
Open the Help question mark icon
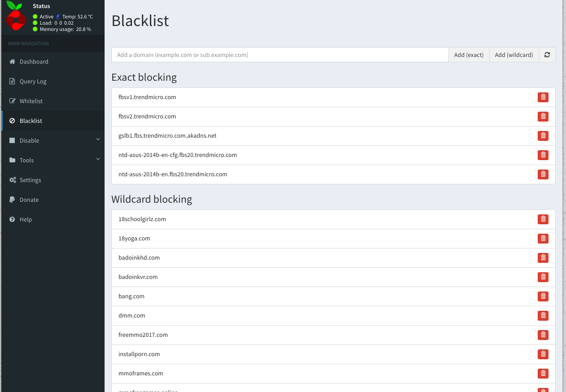(x=13, y=219)
